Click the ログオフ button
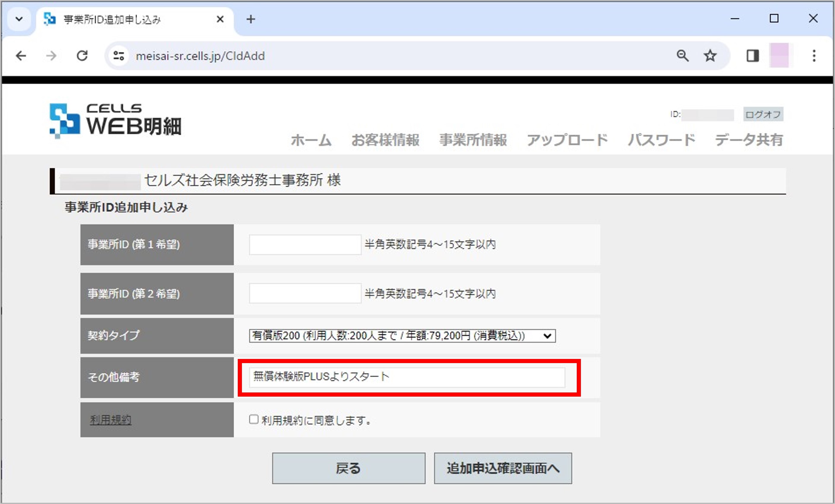835x504 pixels. [763, 115]
